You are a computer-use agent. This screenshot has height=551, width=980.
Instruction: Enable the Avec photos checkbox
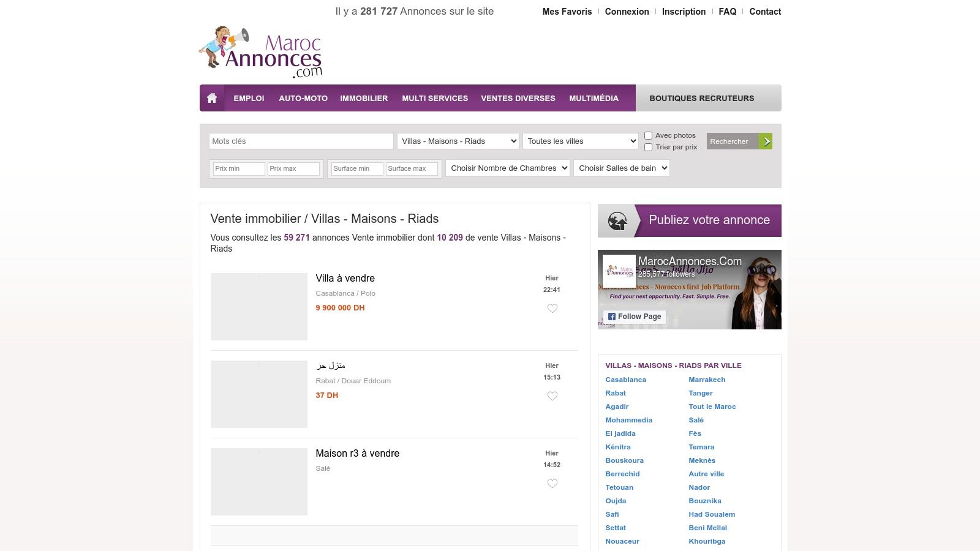point(648,135)
